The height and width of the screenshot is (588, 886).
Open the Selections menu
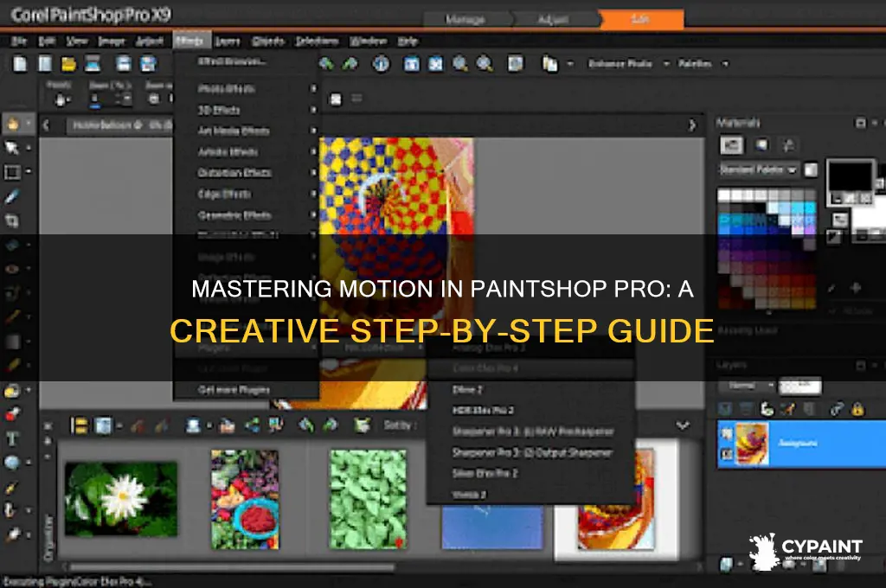coord(317,41)
